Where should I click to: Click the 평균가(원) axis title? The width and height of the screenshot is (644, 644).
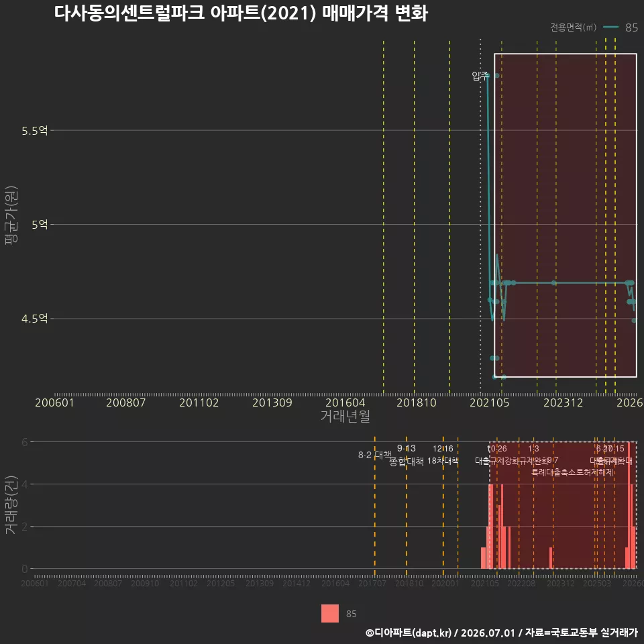click(11, 215)
